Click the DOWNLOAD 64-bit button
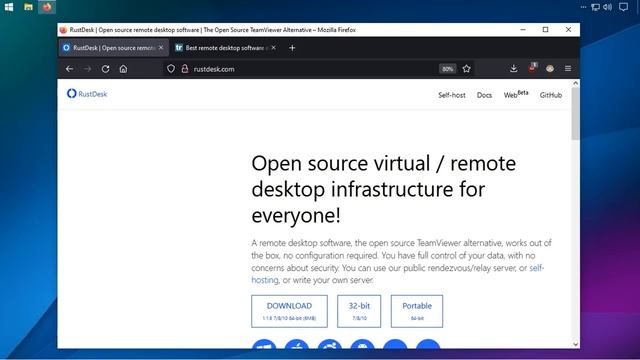The image size is (640, 360). 289,311
